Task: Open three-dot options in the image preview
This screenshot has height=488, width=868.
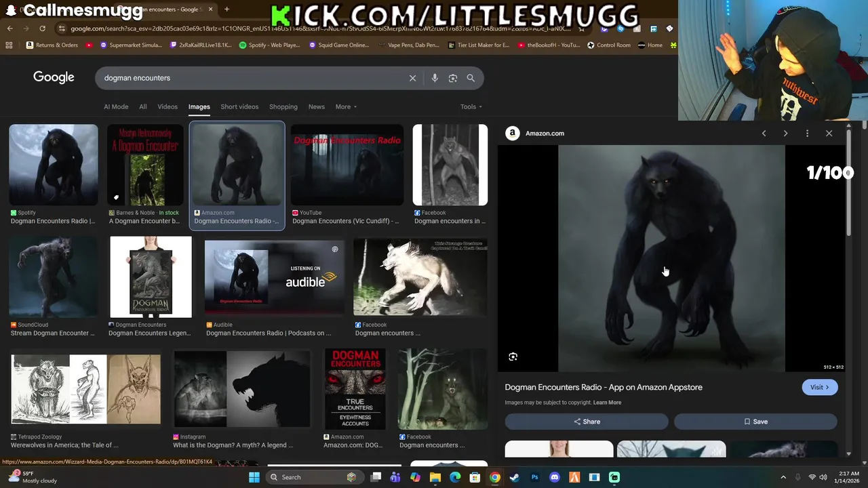Action: point(807,134)
